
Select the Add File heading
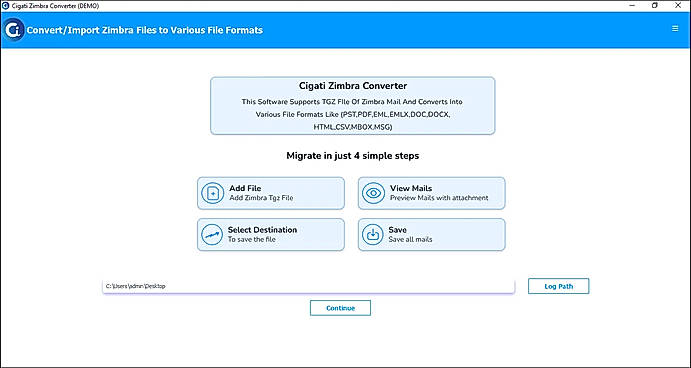[x=245, y=188]
